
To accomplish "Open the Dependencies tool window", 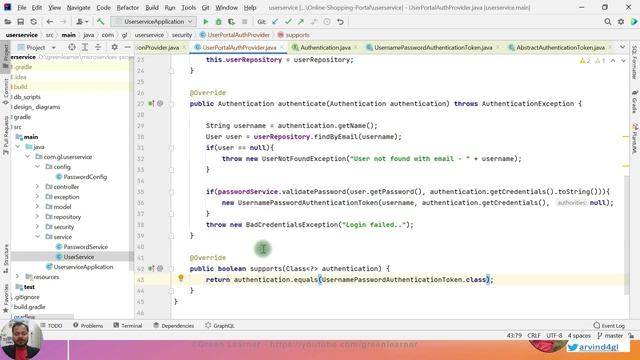I will [x=173, y=326].
